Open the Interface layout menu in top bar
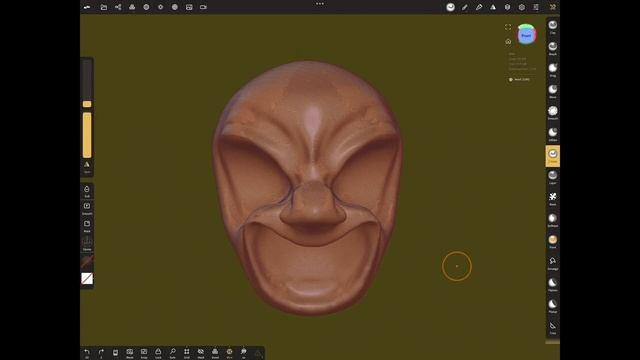Screen dimensions: 640x360 pos(536,7)
